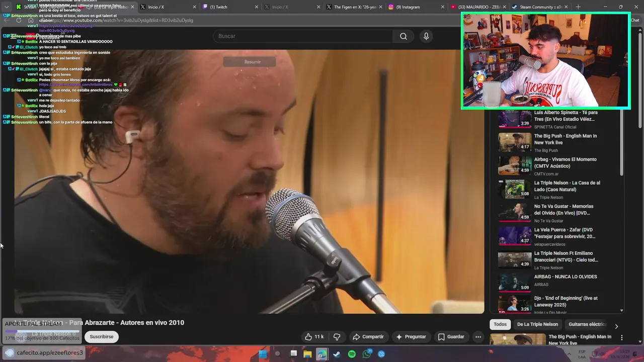Open the three-dots more actions menu
Screen dimensions: 644x362
478,337
